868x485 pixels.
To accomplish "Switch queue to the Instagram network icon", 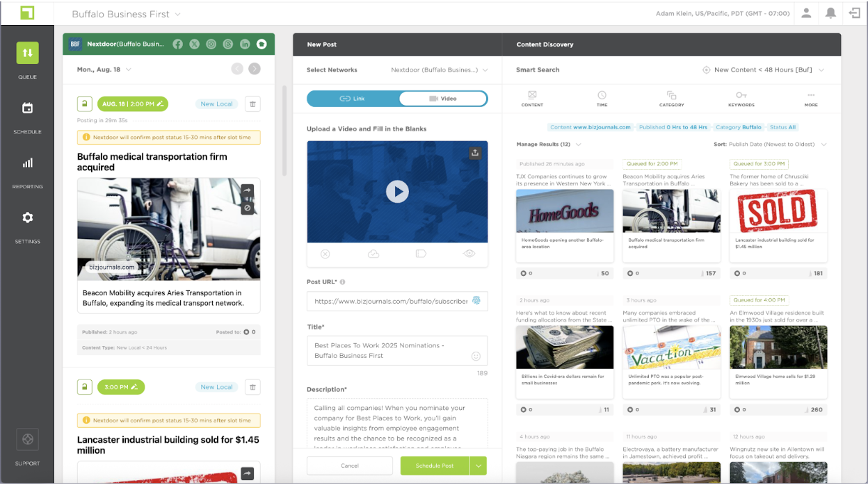I will tap(211, 44).
